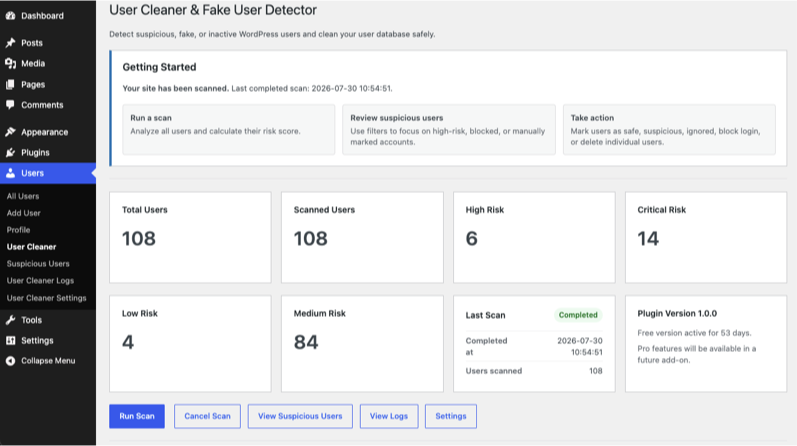Screen dimensions: 797x446
Task: Click the View Logs button
Action: point(389,416)
